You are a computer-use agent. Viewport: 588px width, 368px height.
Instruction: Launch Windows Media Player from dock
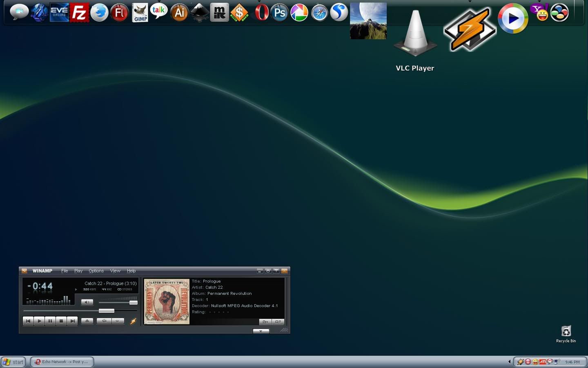click(513, 18)
